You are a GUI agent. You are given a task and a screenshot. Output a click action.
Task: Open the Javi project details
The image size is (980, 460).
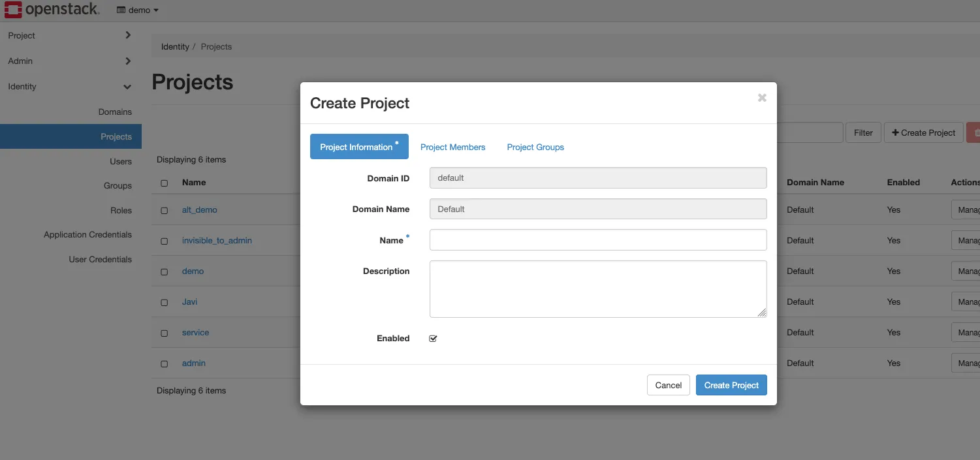pyautogui.click(x=189, y=301)
